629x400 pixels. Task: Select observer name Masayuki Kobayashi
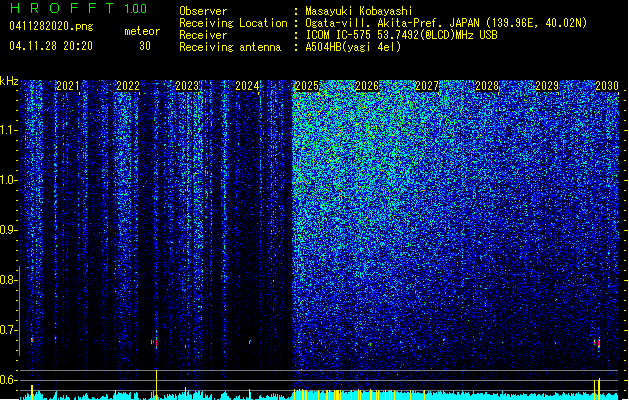pyautogui.click(x=359, y=11)
